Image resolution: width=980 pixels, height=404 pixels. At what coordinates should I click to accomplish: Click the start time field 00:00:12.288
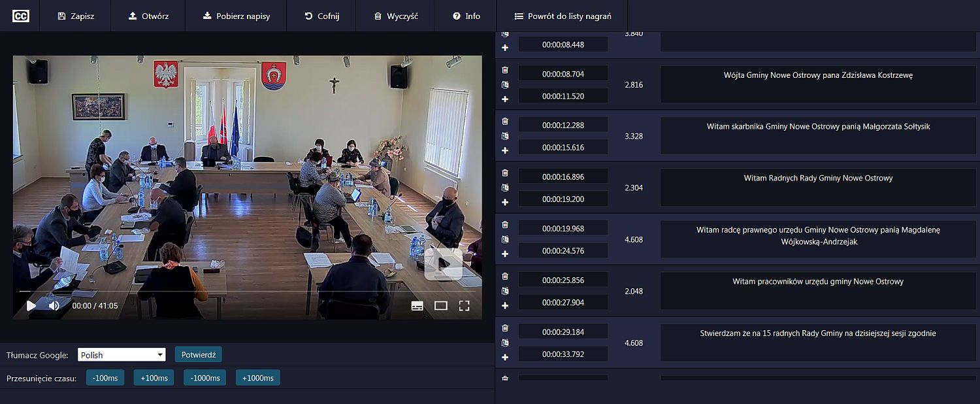pyautogui.click(x=563, y=125)
